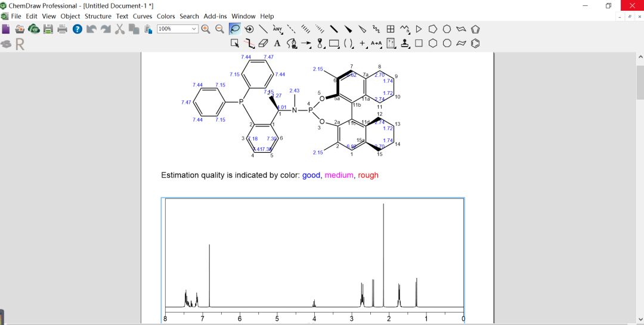644x325 pixels.
Task: Print the document with the printer icon
Action: [x=62, y=29]
